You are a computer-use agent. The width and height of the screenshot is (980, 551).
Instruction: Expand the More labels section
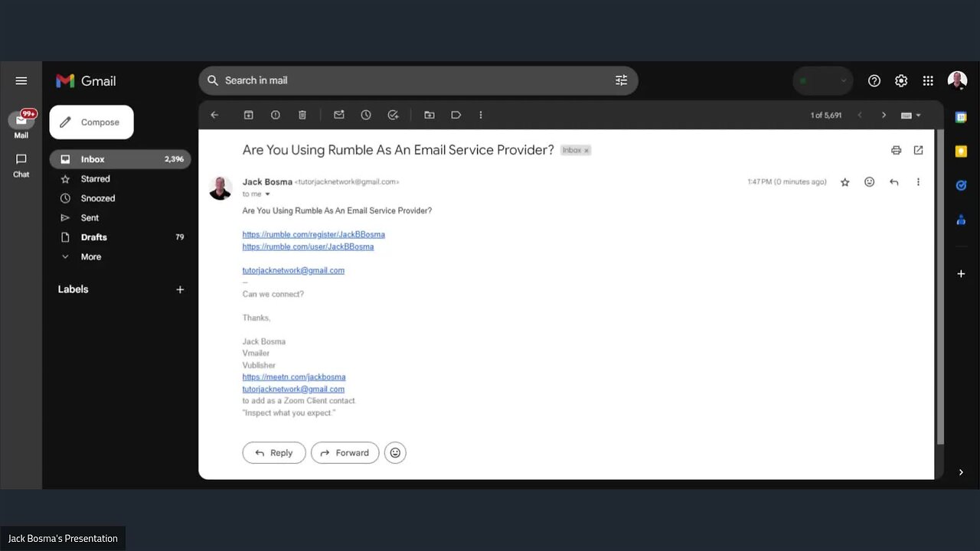(90, 256)
